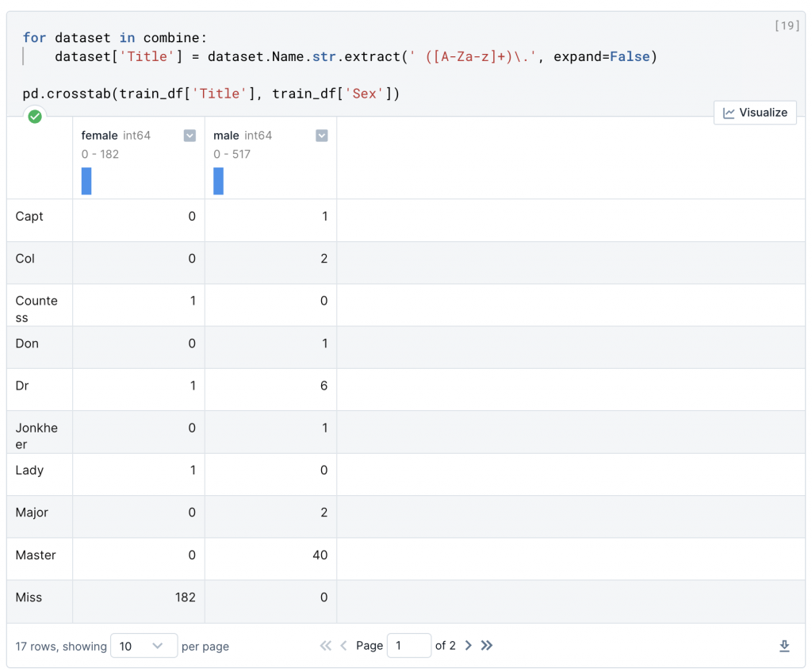Expand the rows per page selector
This screenshot has width=812, height=672.
click(x=144, y=647)
